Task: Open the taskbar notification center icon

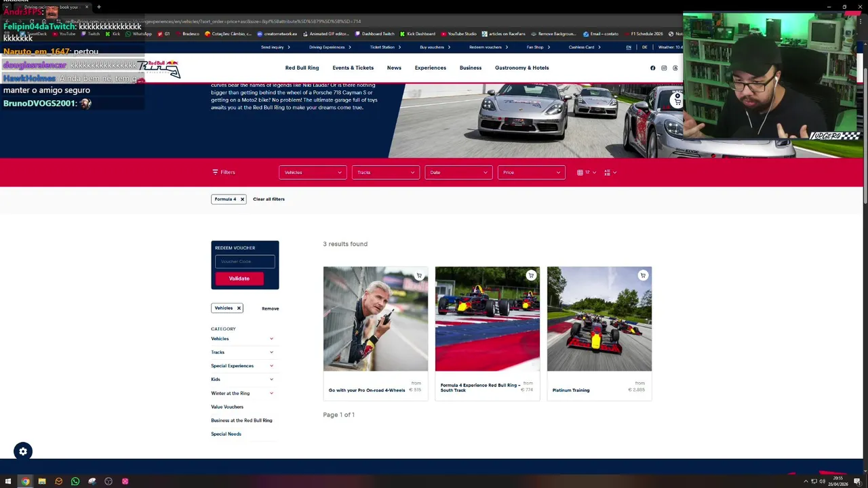Action: [858, 481]
